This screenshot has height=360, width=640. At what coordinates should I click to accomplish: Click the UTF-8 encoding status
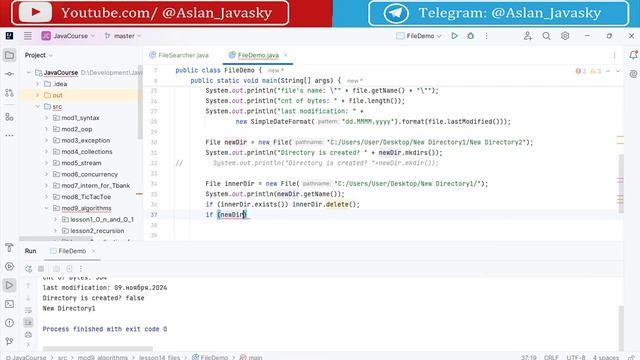click(576, 357)
